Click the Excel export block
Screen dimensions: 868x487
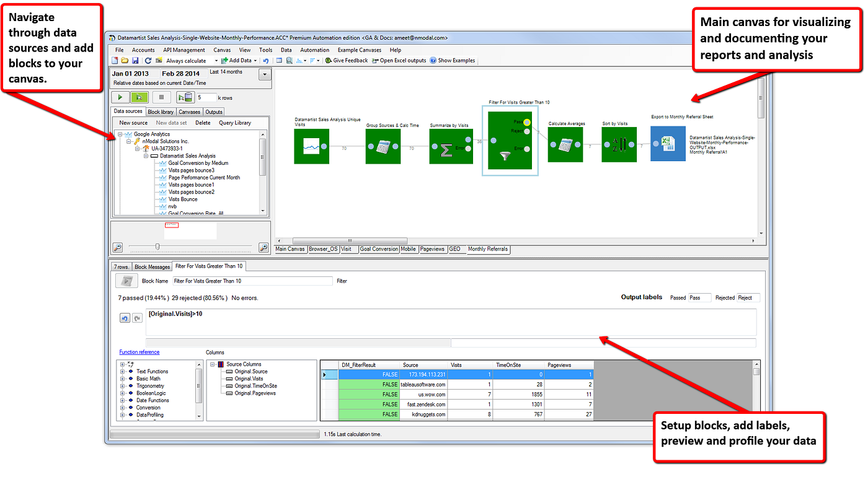(668, 144)
